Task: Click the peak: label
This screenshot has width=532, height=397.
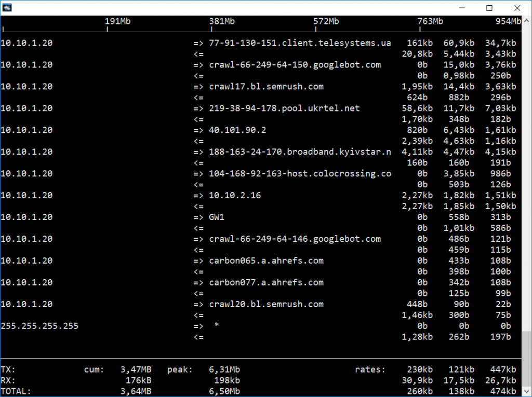Action: (x=180, y=369)
